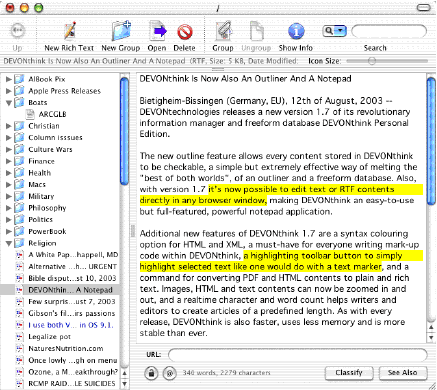The height and width of the screenshot is (390, 437).
Task: Click the highlighted 'directly in any browser window' text
Action: pyautogui.click(x=203, y=201)
